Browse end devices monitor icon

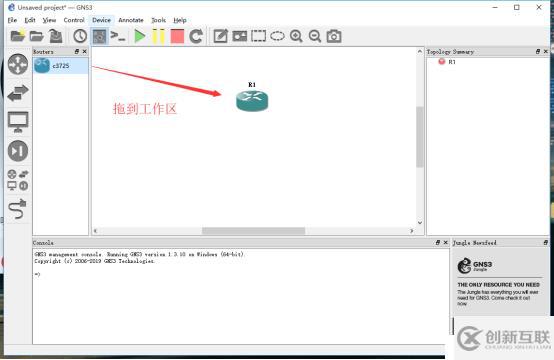tap(18, 122)
